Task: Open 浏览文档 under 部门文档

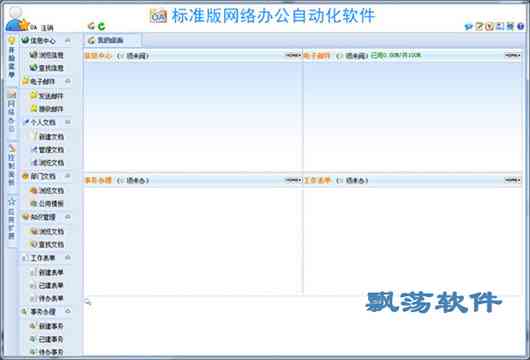Action: [47, 191]
